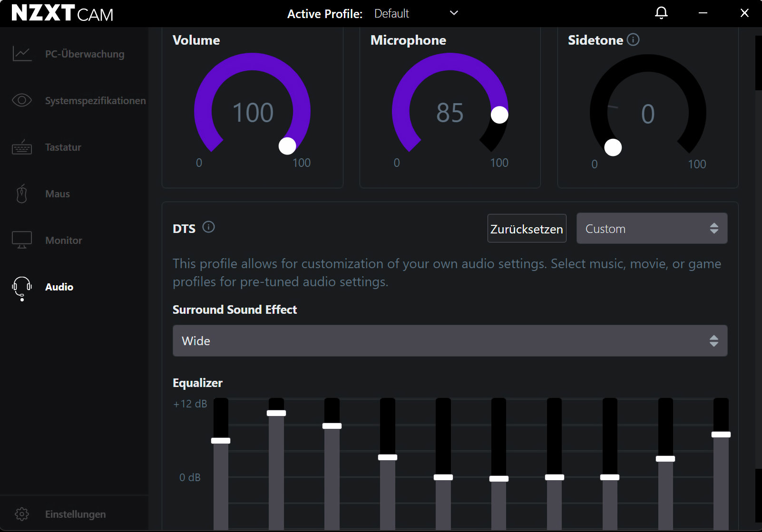Open the notifications bell icon
This screenshot has height=532, width=762.
point(661,13)
